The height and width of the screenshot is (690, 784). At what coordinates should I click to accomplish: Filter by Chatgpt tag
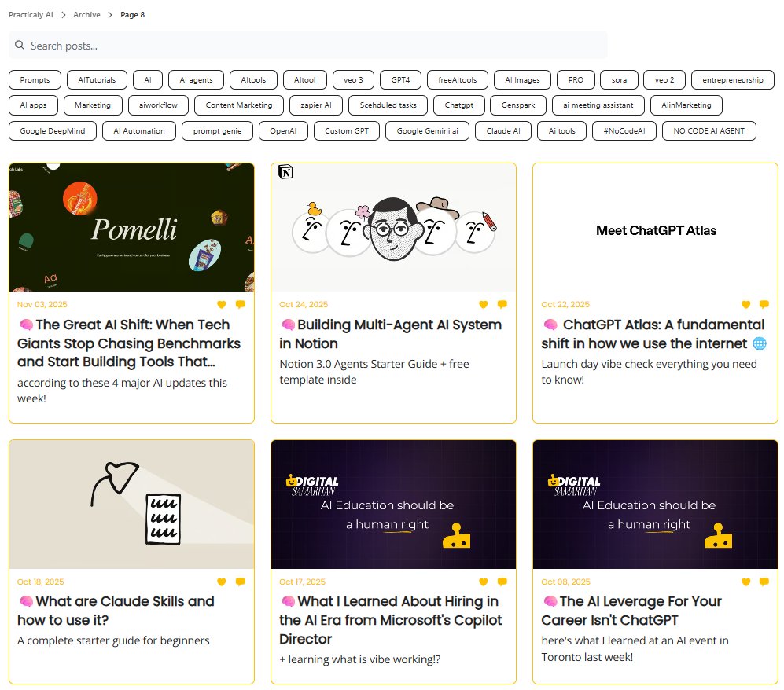point(459,105)
